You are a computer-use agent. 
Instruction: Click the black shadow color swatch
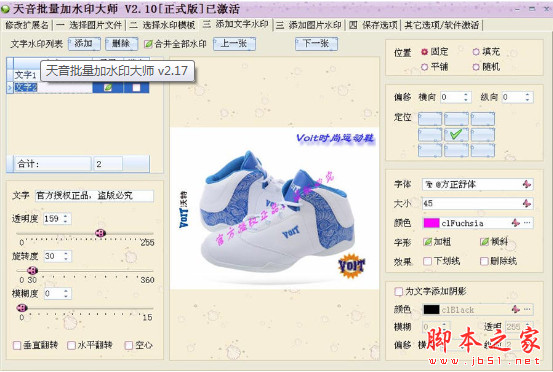click(x=431, y=310)
